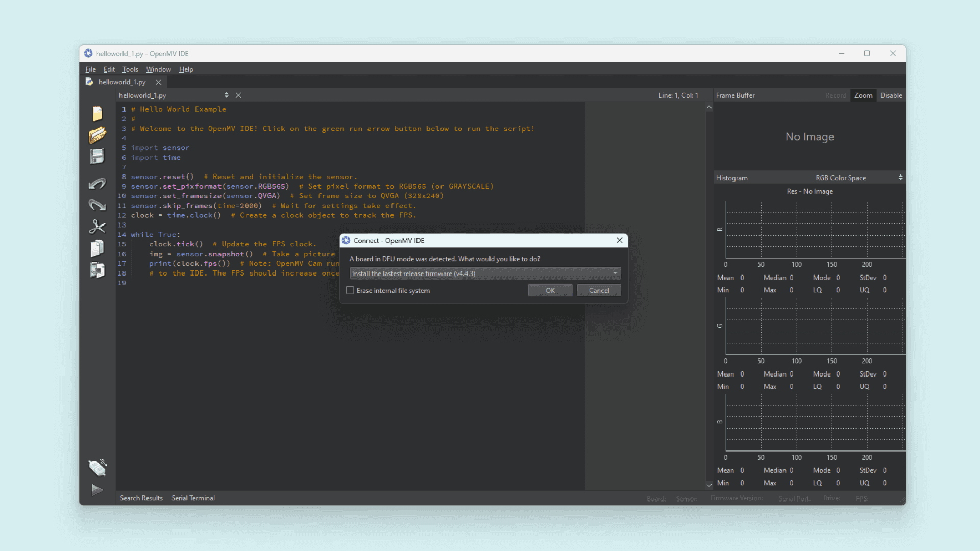This screenshot has height=551, width=980.
Task: Switch to Serial Terminal tab
Action: [x=193, y=498]
